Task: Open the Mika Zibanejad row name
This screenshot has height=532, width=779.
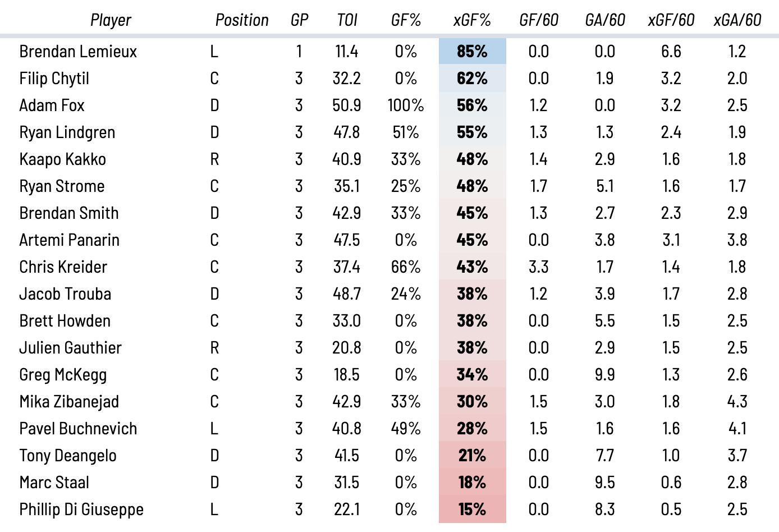Action: (69, 402)
